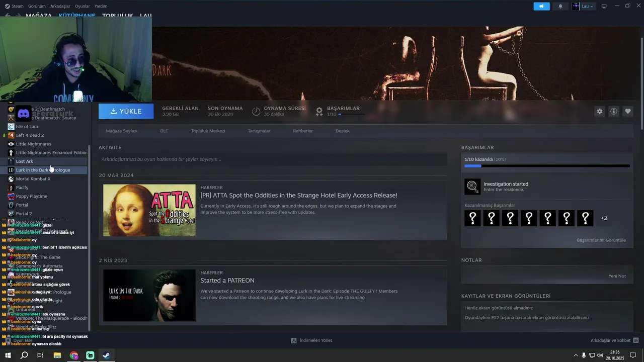Open the Oyunlar menu
Viewport: 644px width, 362px height.
(x=82, y=6)
